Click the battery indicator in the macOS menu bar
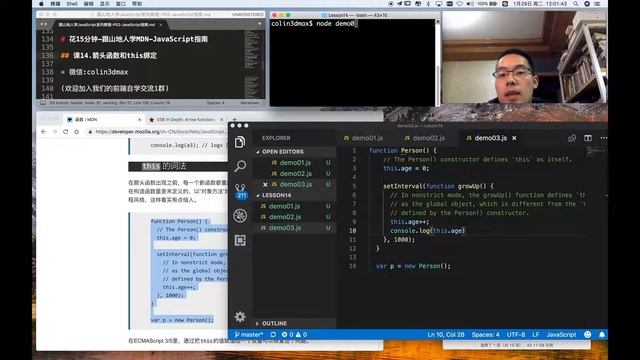Viewport: 640px width, 360px height. pos(487,4)
